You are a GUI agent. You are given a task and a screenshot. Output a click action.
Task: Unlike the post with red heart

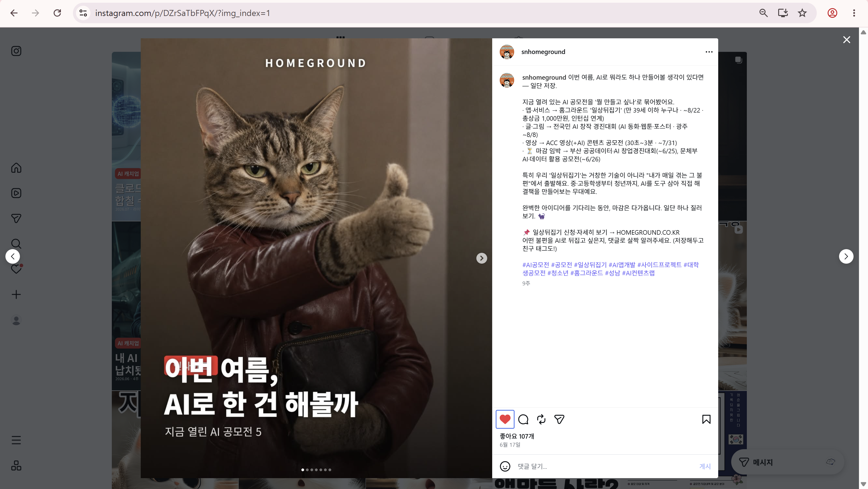point(505,419)
